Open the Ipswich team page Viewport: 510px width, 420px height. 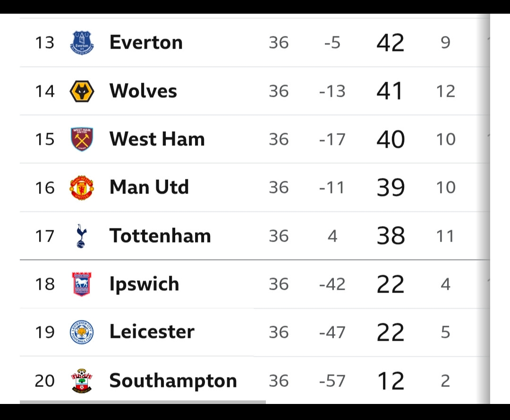coord(144,284)
